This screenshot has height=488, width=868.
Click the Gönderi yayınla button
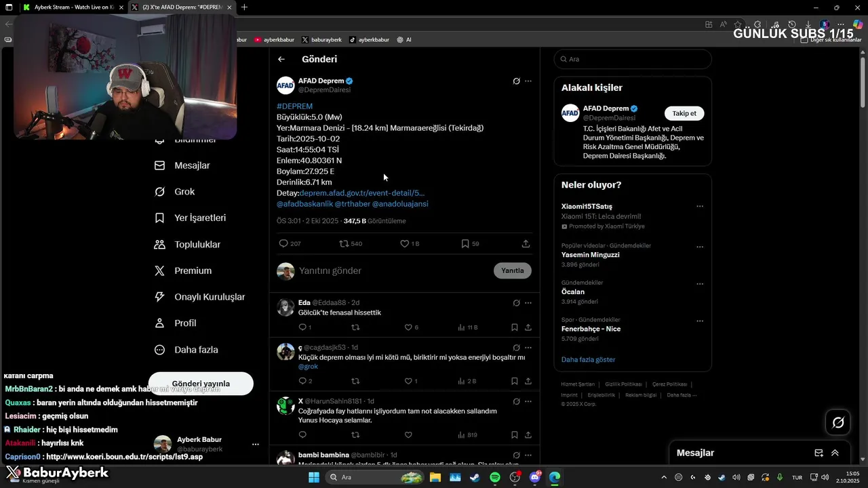(201, 384)
